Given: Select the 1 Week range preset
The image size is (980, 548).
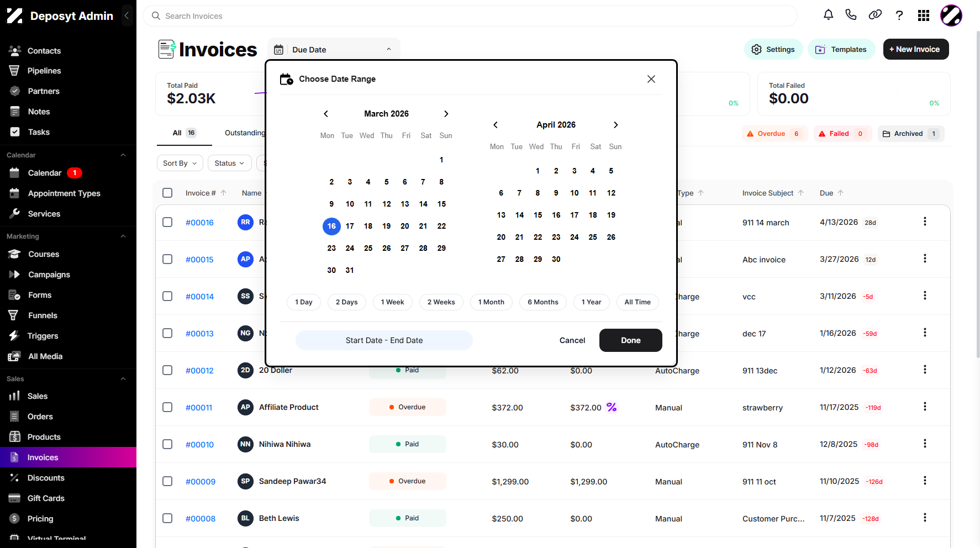Looking at the screenshot, I should [x=393, y=302].
